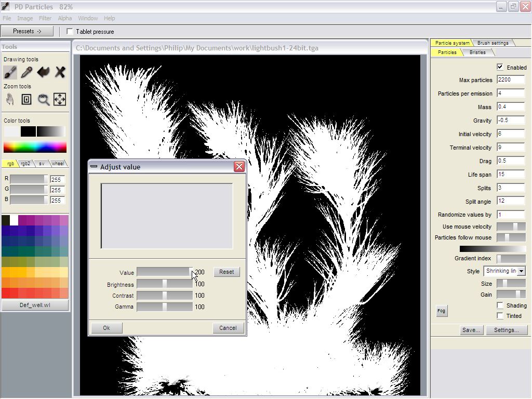Open the Filter menu

coord(45,18)
